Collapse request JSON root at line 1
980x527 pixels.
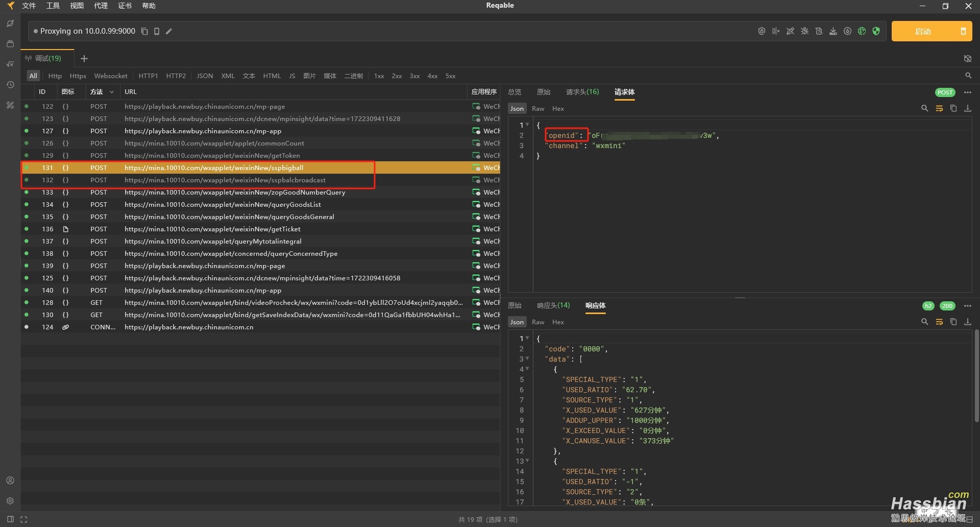click(x=527, y=125)
